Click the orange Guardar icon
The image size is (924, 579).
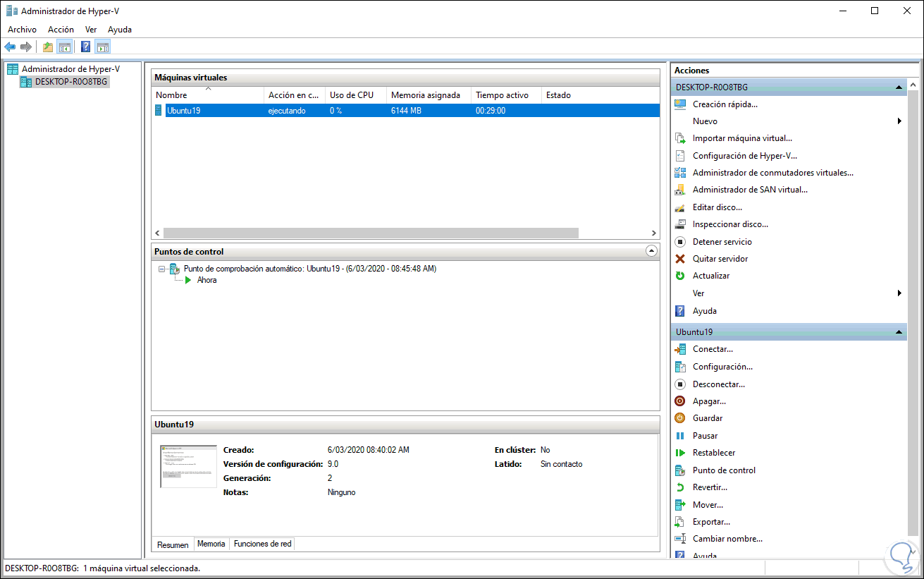pyautogui.click(x=680, y=418)
